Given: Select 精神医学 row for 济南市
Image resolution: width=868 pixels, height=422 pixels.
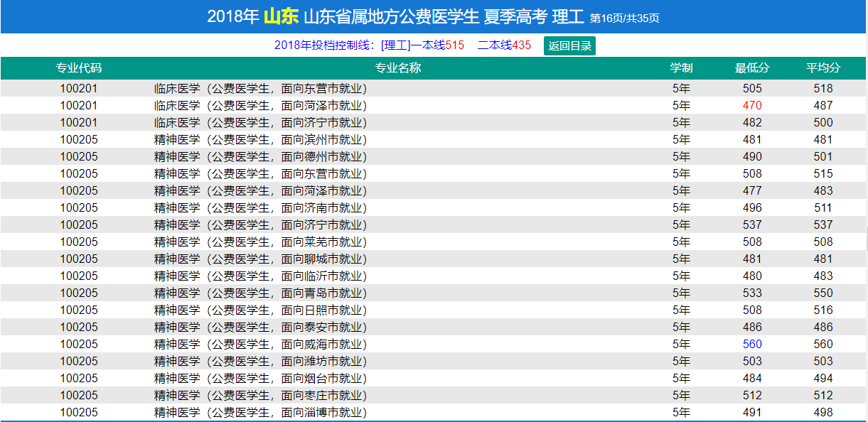Looking at the screenshot, I should 260,208.
